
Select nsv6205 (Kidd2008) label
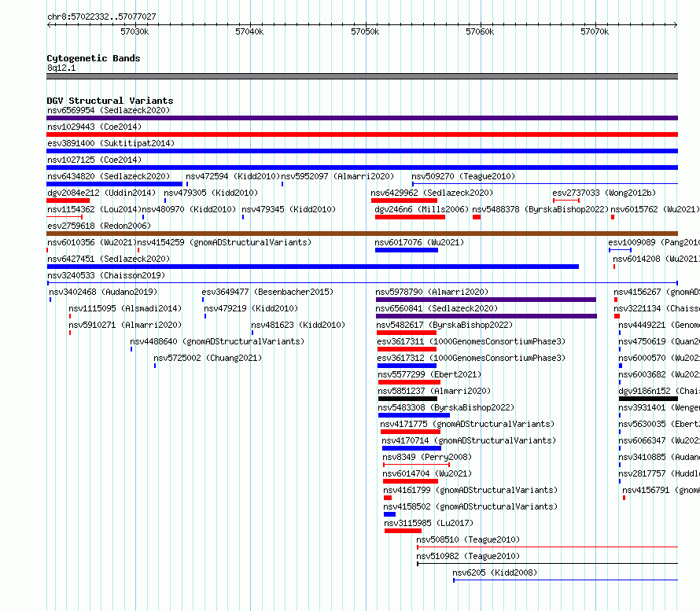495,572
